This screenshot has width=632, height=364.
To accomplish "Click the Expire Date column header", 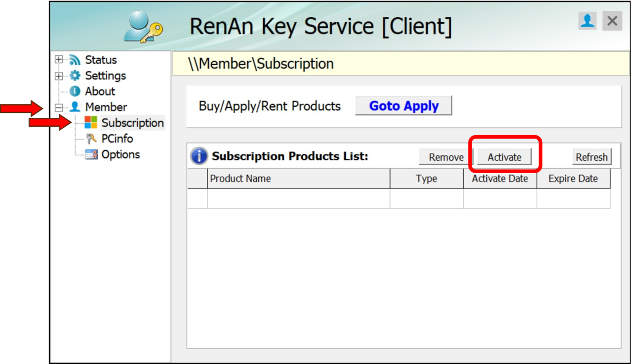I will (x=573, y=179).
